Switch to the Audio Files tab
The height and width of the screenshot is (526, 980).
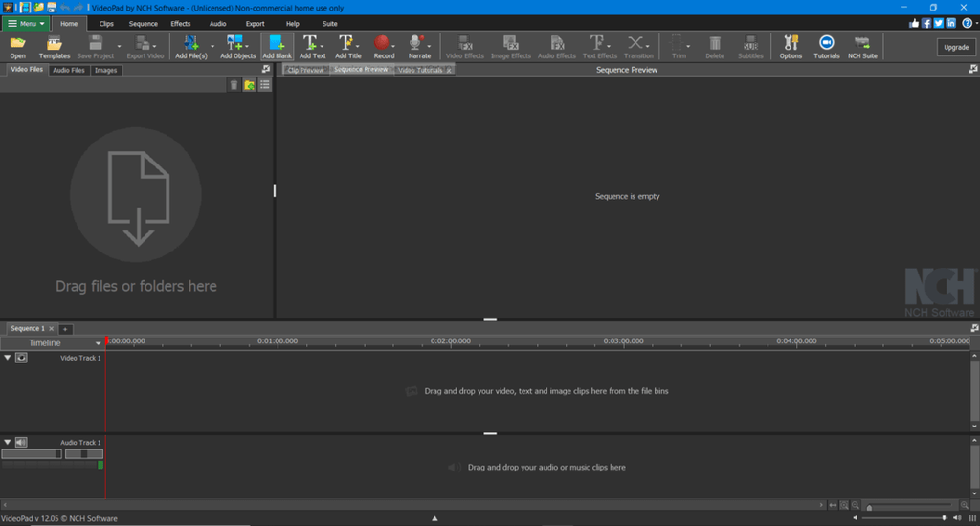pyautogui.click(x=69, y=70)
